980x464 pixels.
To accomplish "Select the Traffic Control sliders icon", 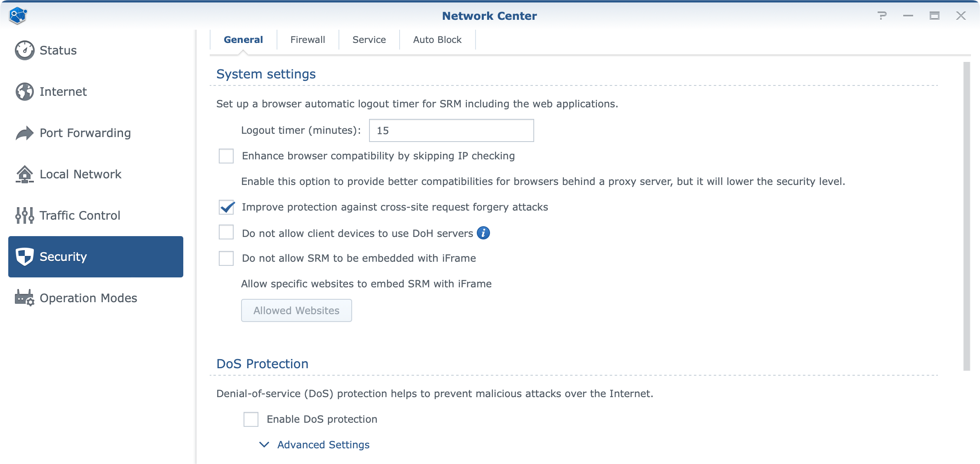I will pyautogui.click(x=25, y=215).
